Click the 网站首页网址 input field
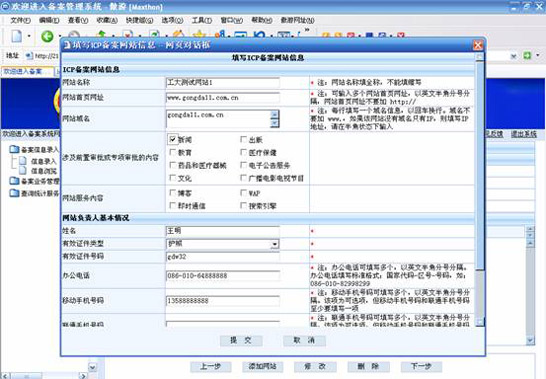 [x=223, y=98]
